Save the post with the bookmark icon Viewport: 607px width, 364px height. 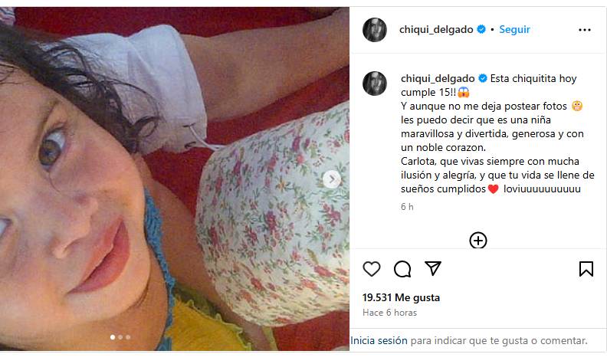point(586,269)
